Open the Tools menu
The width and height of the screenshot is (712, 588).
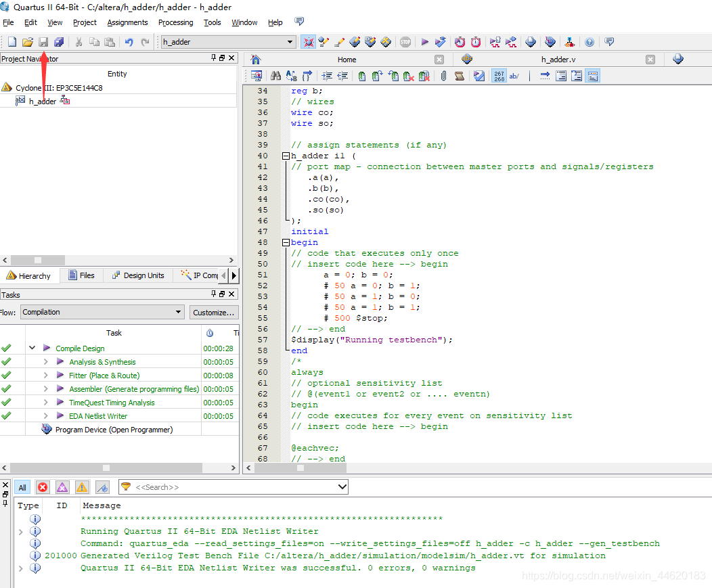point(212,22)
